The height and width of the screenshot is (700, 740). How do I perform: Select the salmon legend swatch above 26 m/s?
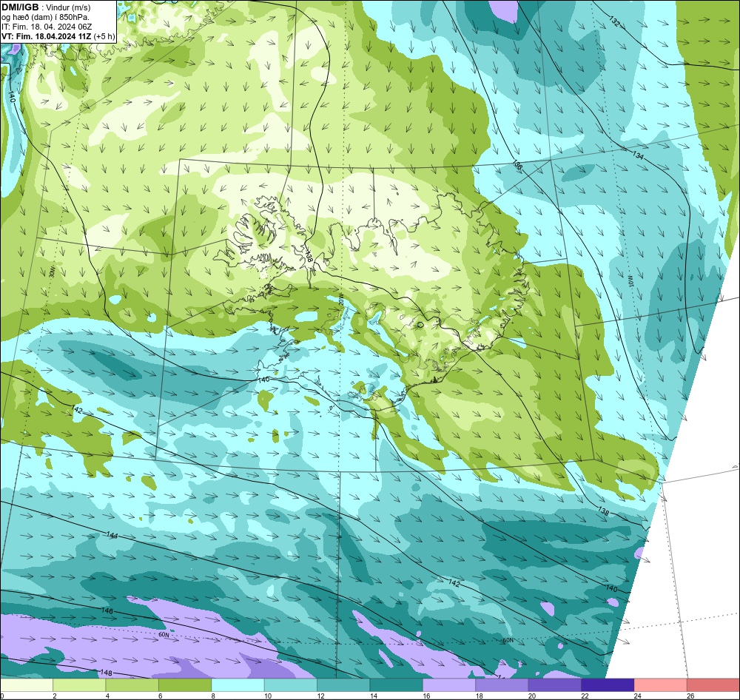(x=713, y=685)
